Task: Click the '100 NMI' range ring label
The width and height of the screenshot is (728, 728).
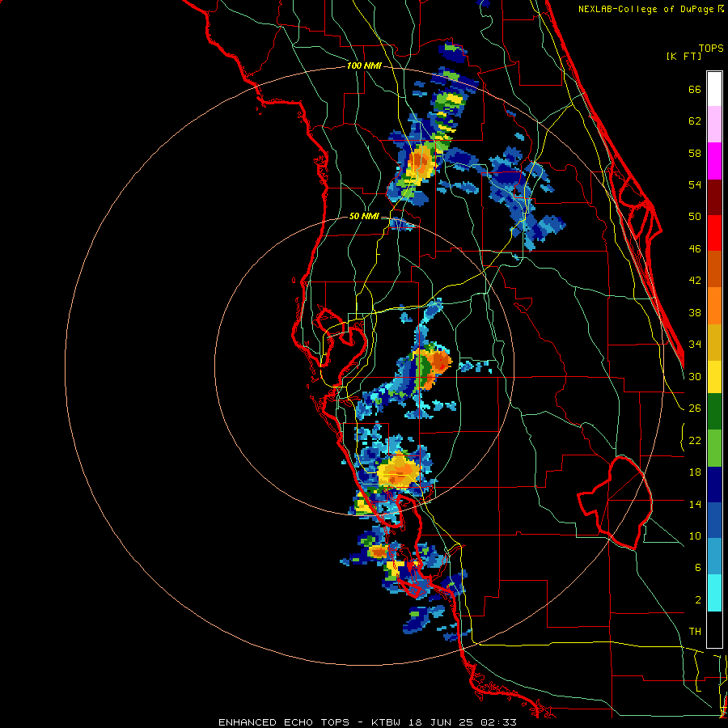Action: (364, 66)
